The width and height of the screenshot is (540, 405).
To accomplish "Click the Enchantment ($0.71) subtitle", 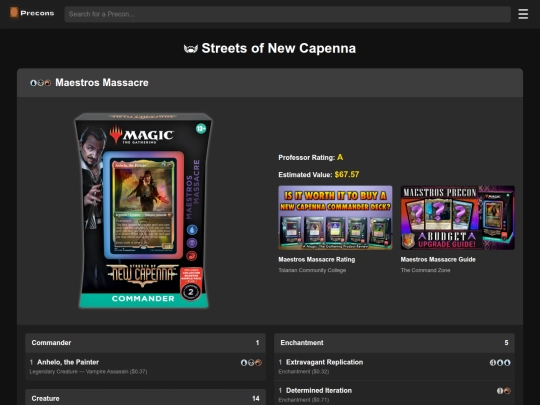I will pos(304,400).
